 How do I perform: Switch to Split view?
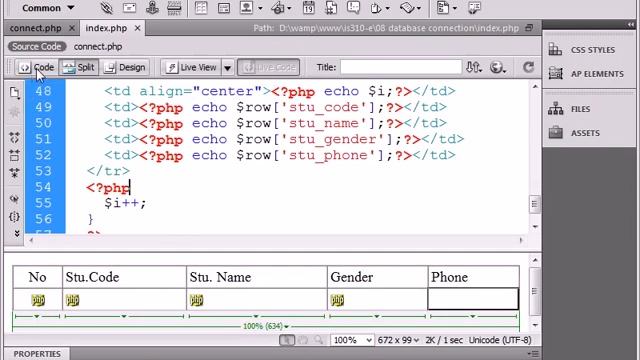(x=79, y=67)
